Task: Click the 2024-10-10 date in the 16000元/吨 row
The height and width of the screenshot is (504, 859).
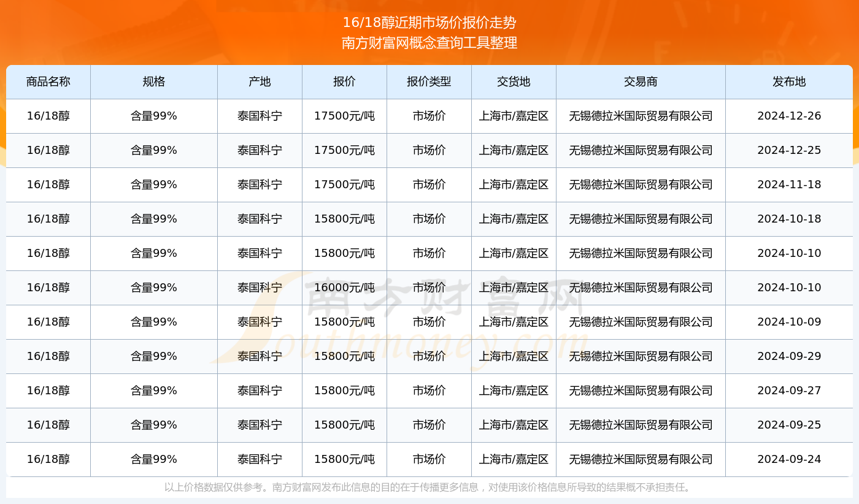Action: point(789,288)
